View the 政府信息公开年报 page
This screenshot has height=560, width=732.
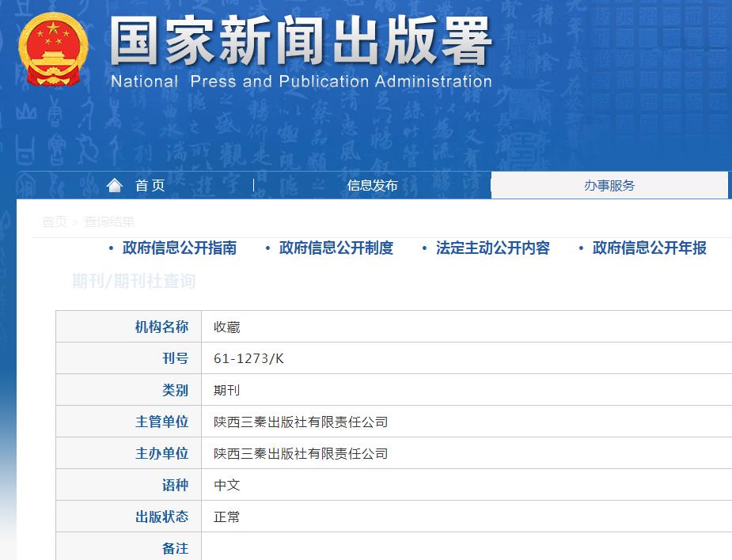[x=649, y=248]
